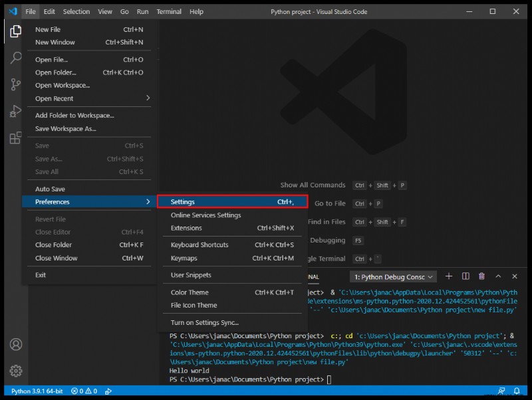
Task: Click the 'Hello world' terminal output
Action: tap(189, 371)
